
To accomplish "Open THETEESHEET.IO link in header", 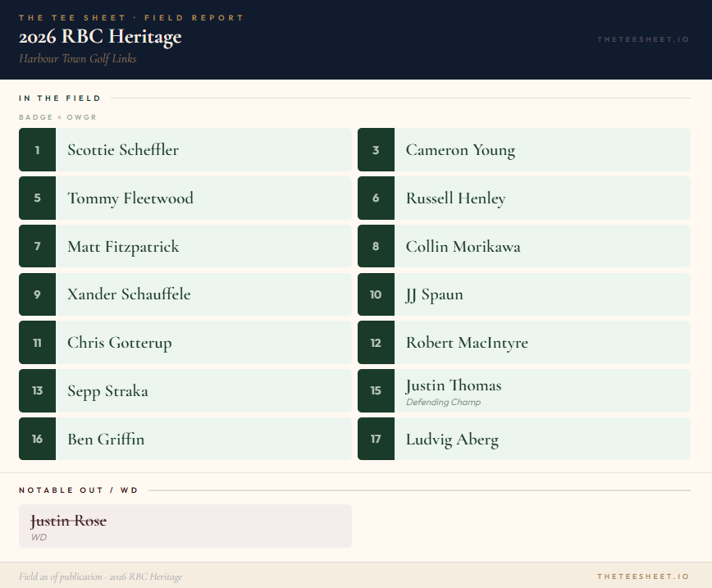I will point(643,39).
